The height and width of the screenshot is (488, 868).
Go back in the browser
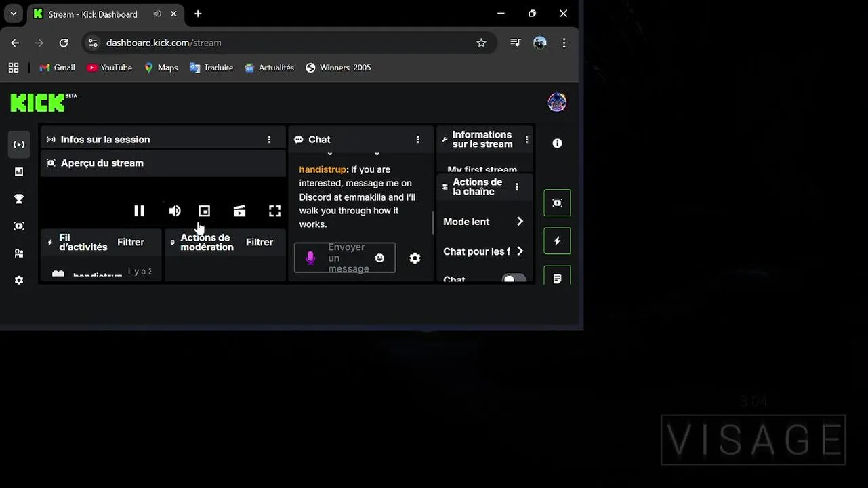pyautogui.click(x=15, y=43)
